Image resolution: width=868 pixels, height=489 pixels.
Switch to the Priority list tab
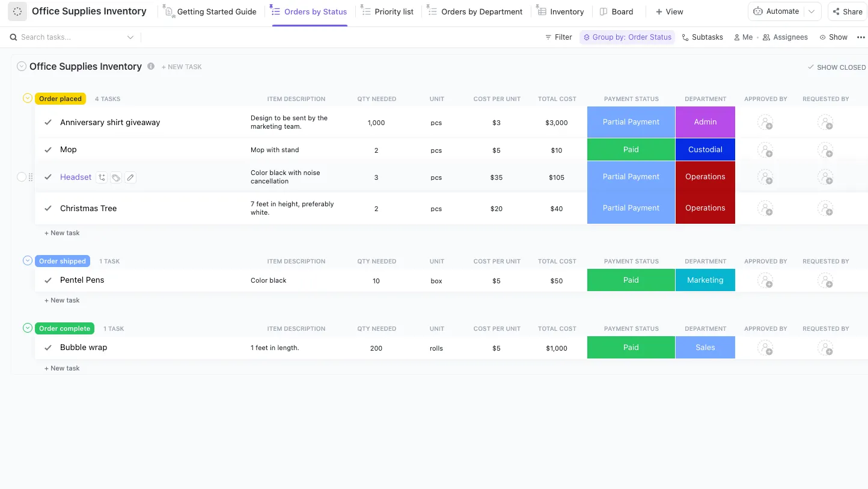[388, 11]
